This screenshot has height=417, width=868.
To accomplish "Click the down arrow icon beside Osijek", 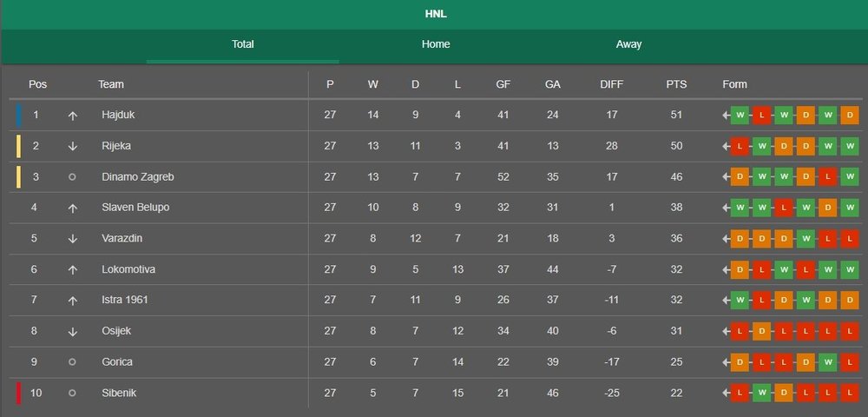I will coord(73,332).
